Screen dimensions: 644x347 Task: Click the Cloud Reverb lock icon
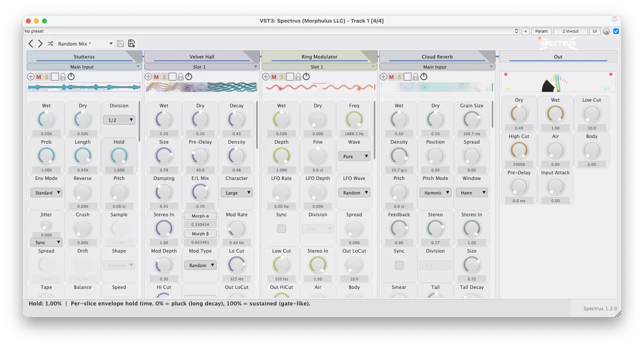(x=416, y=77)
